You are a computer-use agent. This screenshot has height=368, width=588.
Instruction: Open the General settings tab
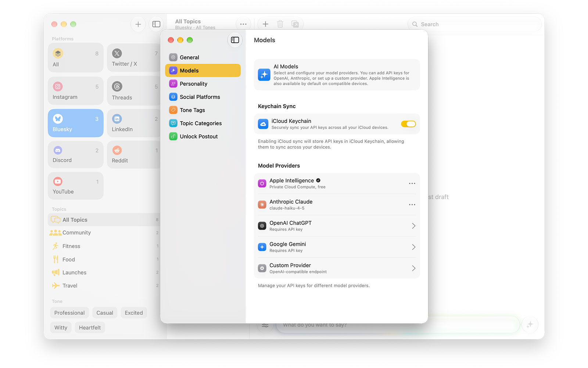coord(203,57)
